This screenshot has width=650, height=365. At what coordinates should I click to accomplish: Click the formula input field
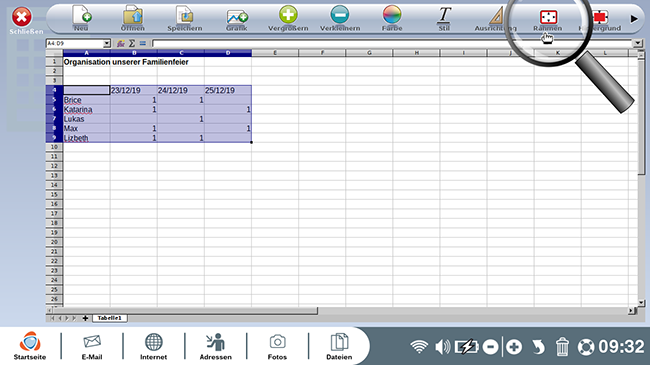[x=392, y=43]
